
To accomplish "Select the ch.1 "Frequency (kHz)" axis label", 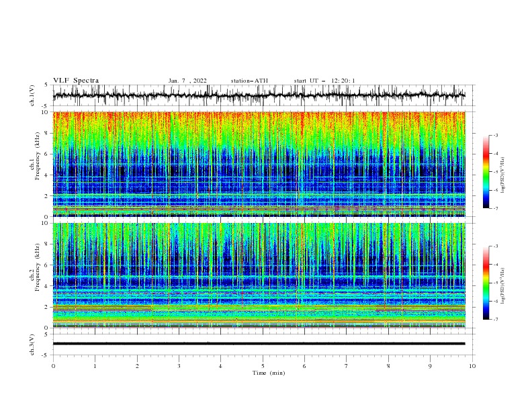I will pyautogui.click(x=37, y=156).
